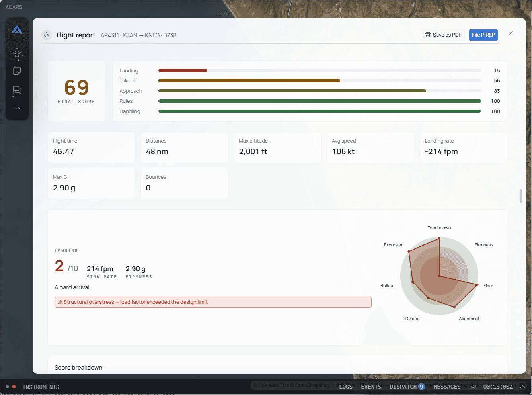
Task: Click the report's vertical scrollbar thumb
Action: (521, 196)
